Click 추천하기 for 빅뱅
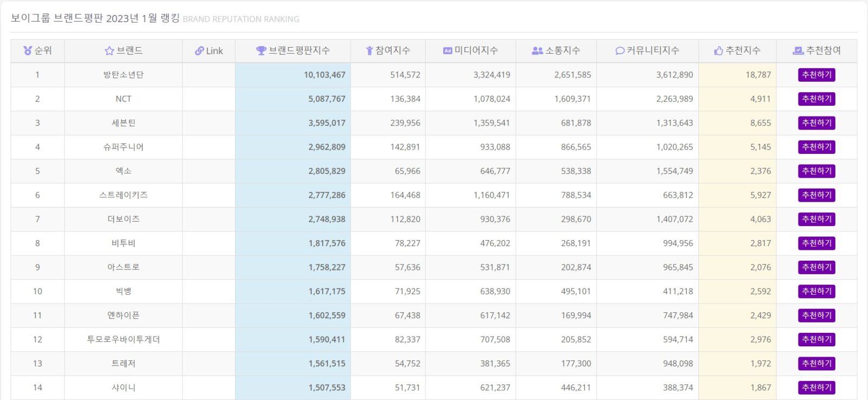 (816, 291)
